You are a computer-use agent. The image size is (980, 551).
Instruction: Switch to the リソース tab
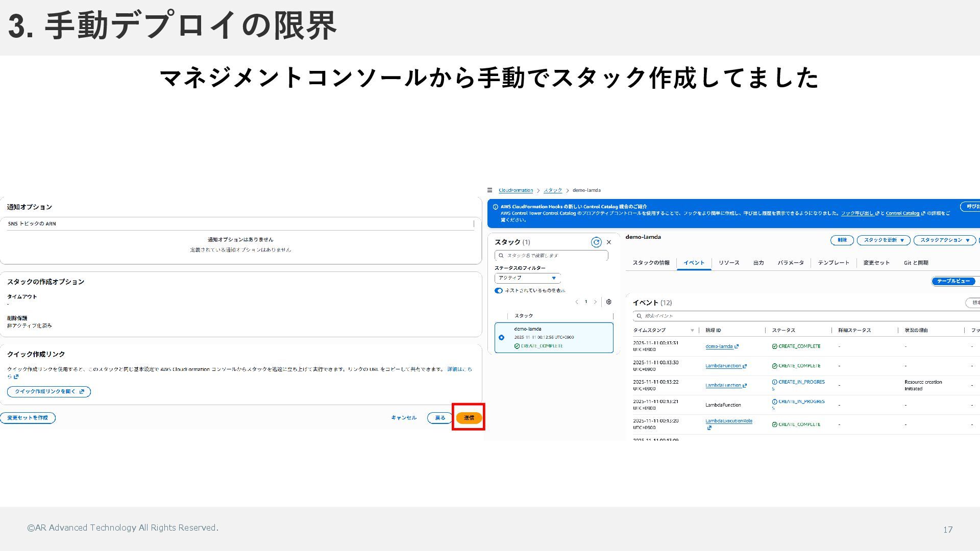click(728, 263)
